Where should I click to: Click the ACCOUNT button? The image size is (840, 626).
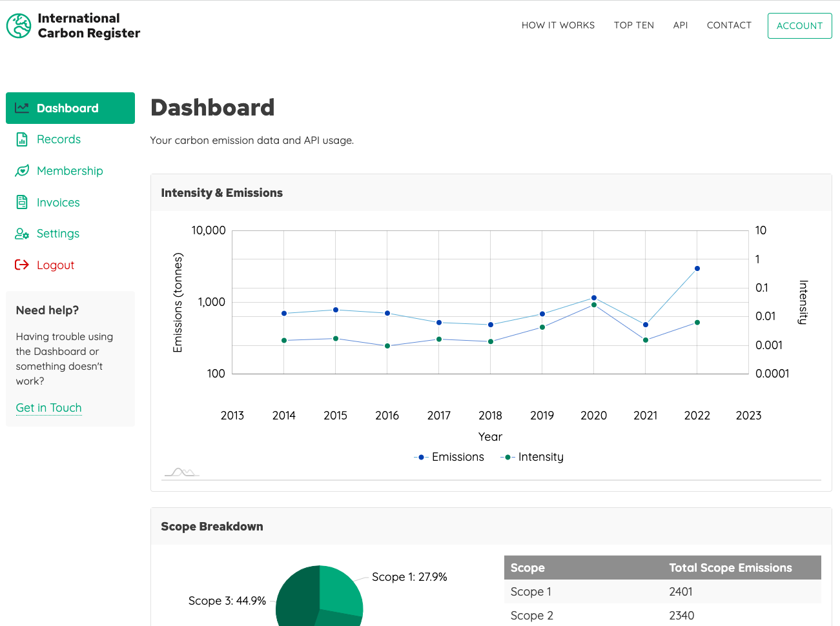[x=799, y=25]
